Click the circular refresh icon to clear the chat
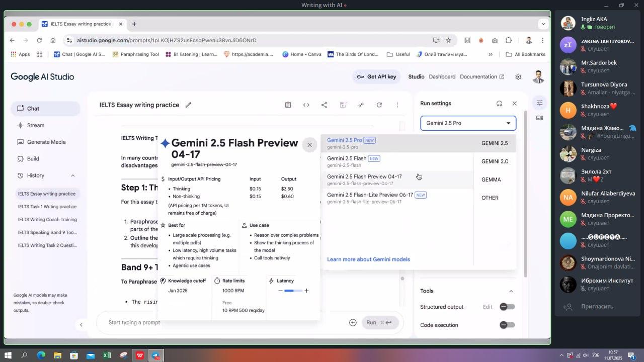Screen dimensions: 644x362 pos(379,105)
